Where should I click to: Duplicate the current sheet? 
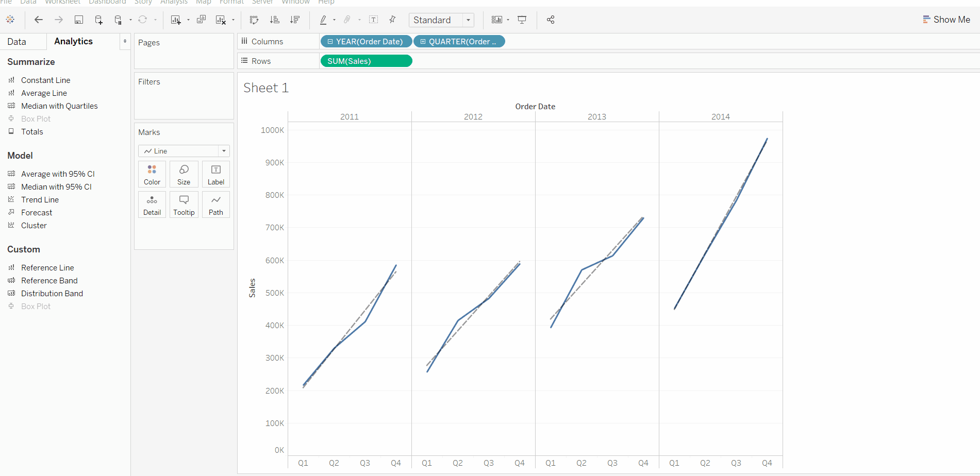[x=201, y=20]
